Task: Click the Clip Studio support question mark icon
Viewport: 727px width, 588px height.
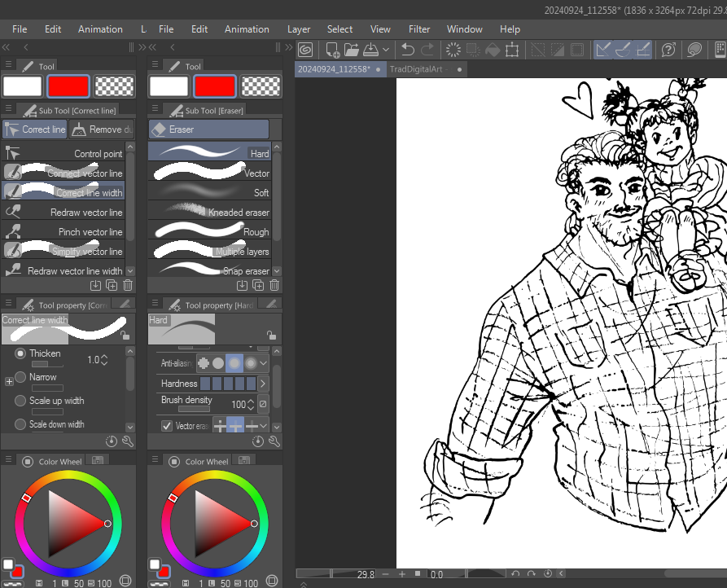Action: [x=668, y=50]
